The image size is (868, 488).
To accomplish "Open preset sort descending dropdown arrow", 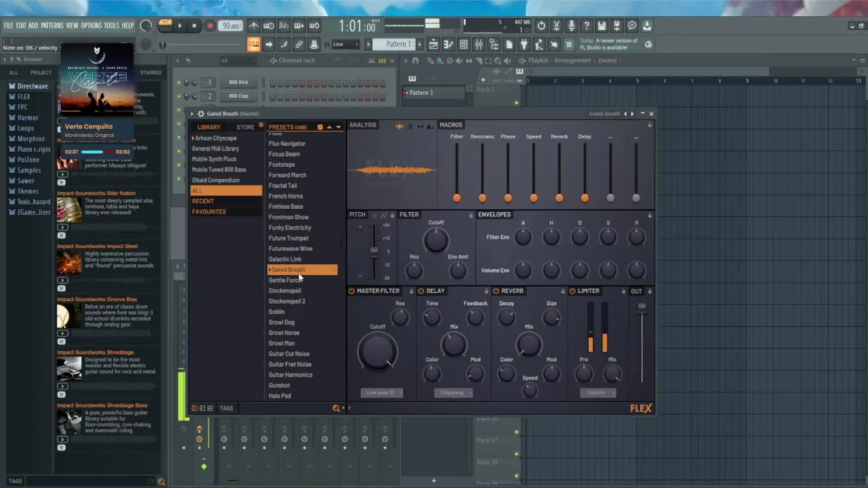I will [x=338, y=127].
